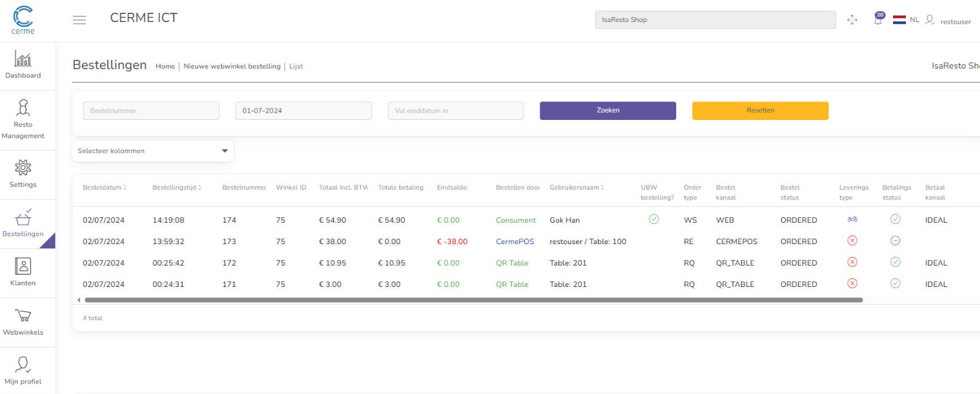Viewport: 980px width, 394px height.
Task: Click CERMEPOS order channel cell
Action: (737, 242)
